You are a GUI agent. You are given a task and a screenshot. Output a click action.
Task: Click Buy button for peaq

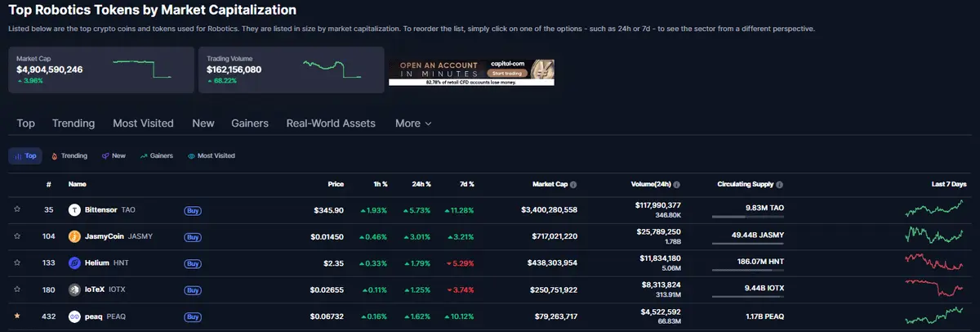[193, 316]
